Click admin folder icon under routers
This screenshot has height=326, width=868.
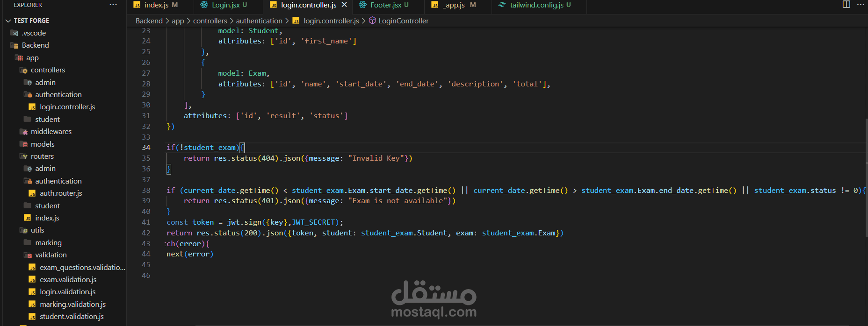(x=28, y=169)
